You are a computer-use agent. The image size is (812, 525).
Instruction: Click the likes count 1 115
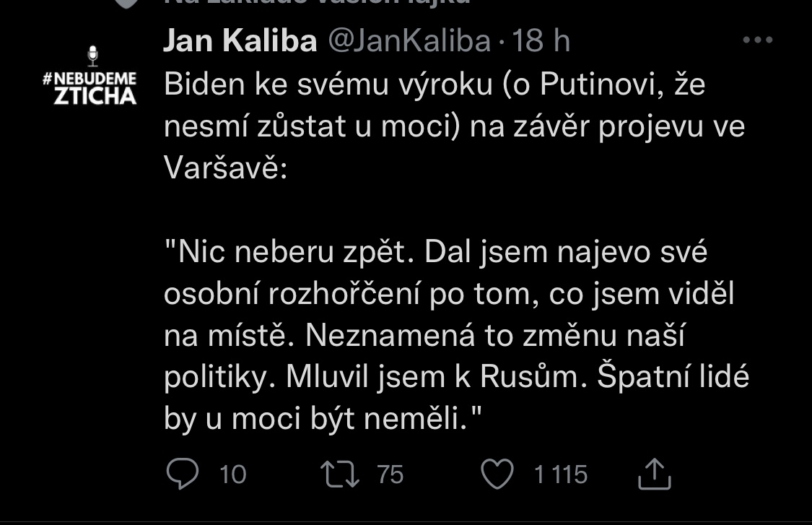560,474
